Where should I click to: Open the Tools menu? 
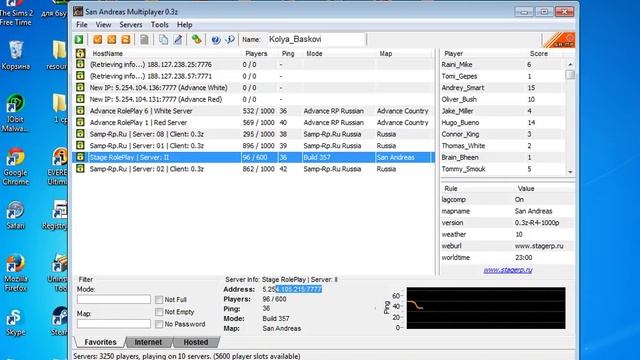tap(159, 25)
